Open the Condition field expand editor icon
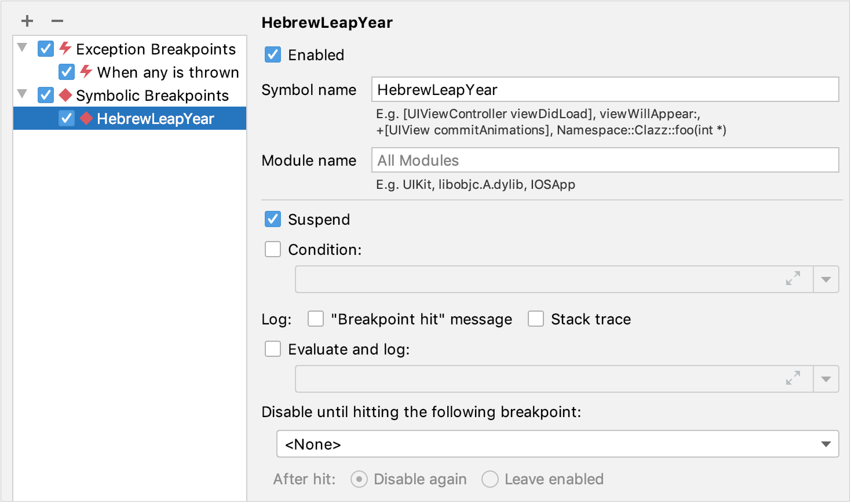This screenshot has height=504, width=851. point(794,279)
